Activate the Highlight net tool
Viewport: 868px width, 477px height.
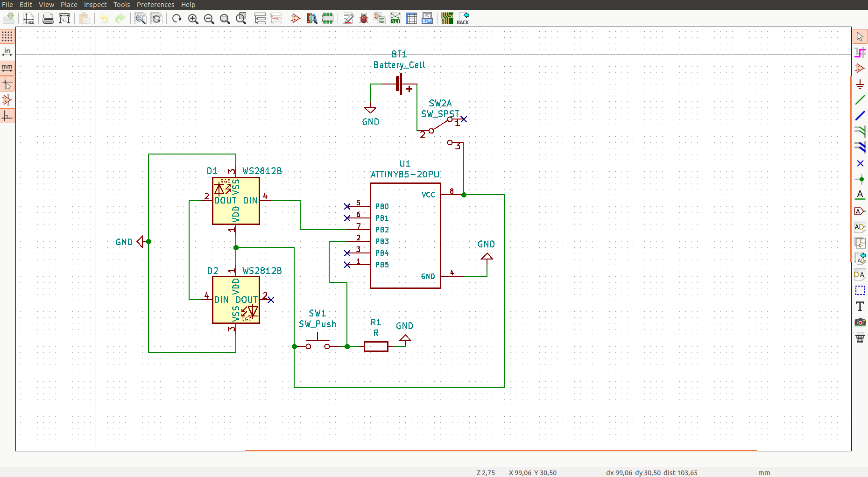tap(860, 52)
